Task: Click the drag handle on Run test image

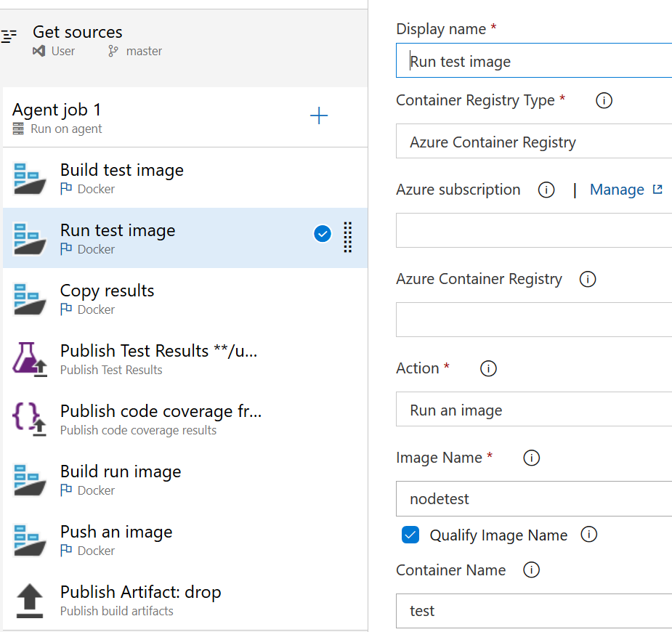Action: [348, 238]
